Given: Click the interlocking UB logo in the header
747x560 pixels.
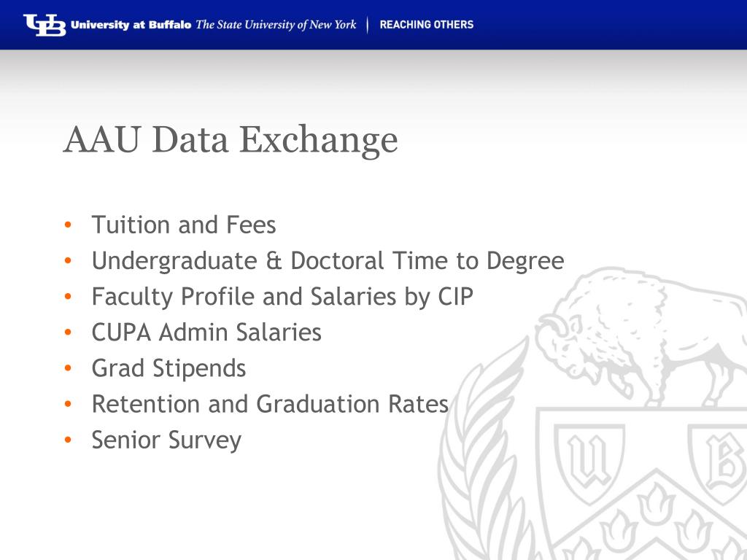Looking at the screenshot, I should click(x=44, y=26).
